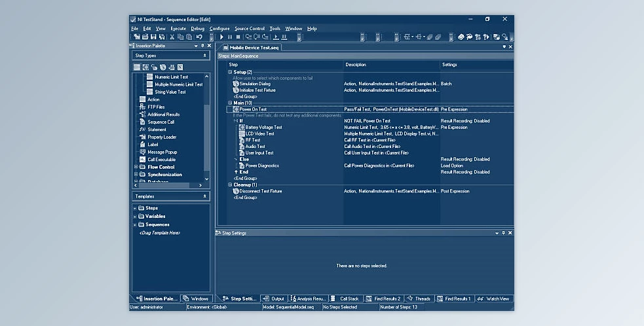Viewport: 644px width, 326px height.
Task: Expand the Flow Control folder
Action: click(x=136, y=167)
